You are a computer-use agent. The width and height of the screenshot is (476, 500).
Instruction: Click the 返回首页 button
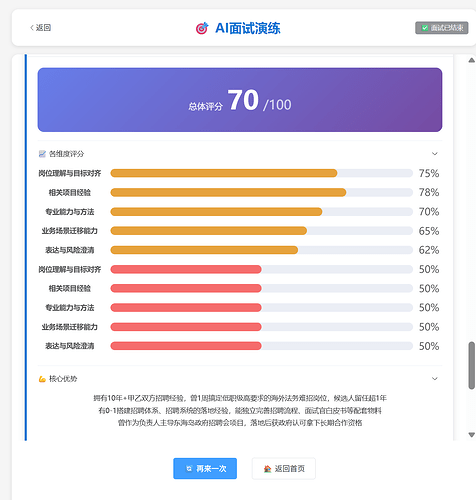click(x=284, y=469)
